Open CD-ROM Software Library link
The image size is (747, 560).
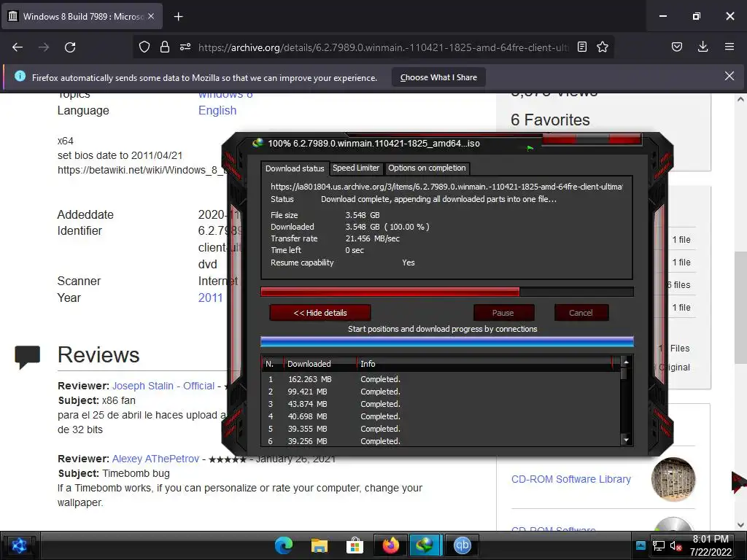click(x=570, y=479)
